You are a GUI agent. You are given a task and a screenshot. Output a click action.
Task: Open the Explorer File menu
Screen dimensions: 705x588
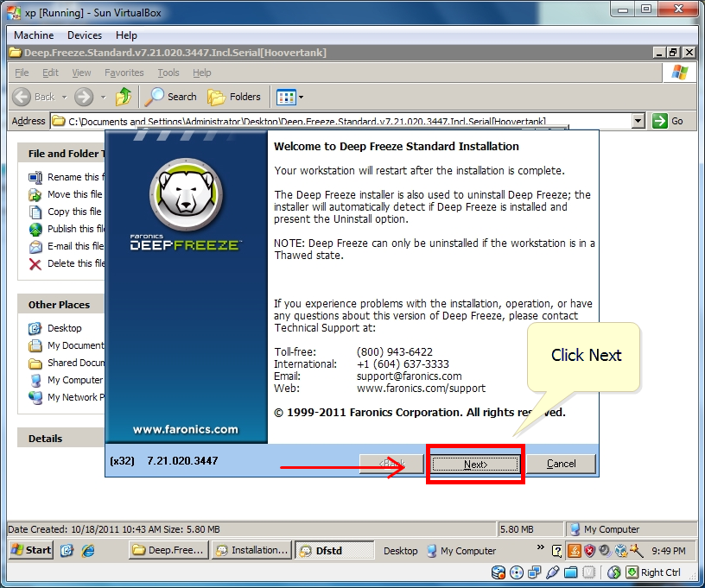(22, 73)
